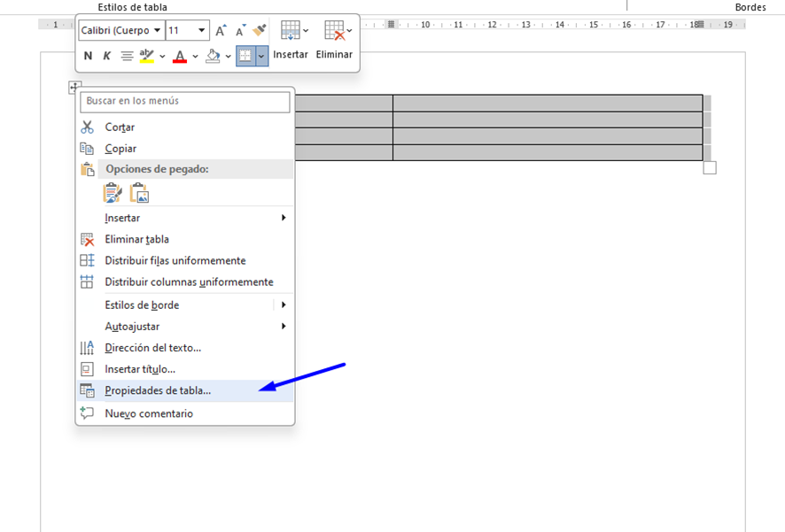
Task: Click the Insertar table button in toolbar
Action: 291,42
